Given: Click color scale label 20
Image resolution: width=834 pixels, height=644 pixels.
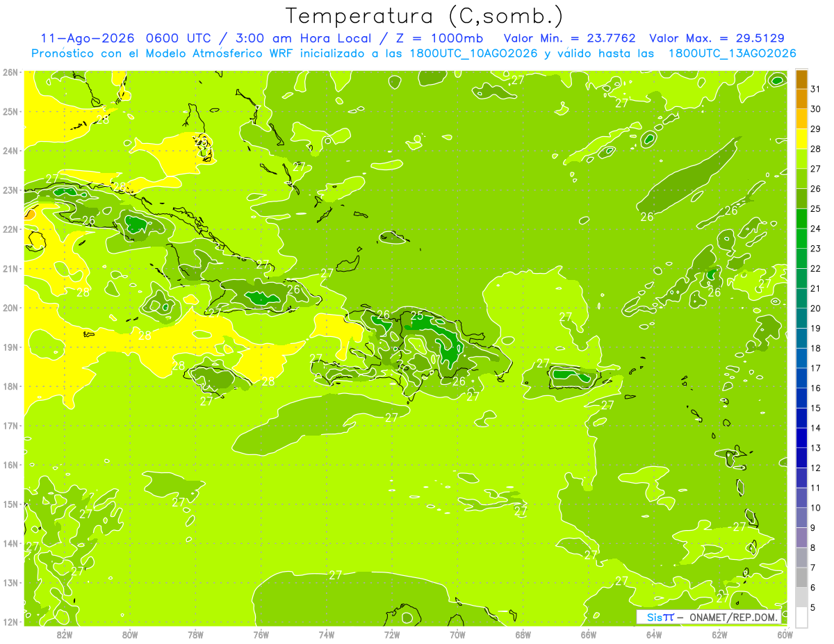Looking at the screenshot, I should 816,308.
